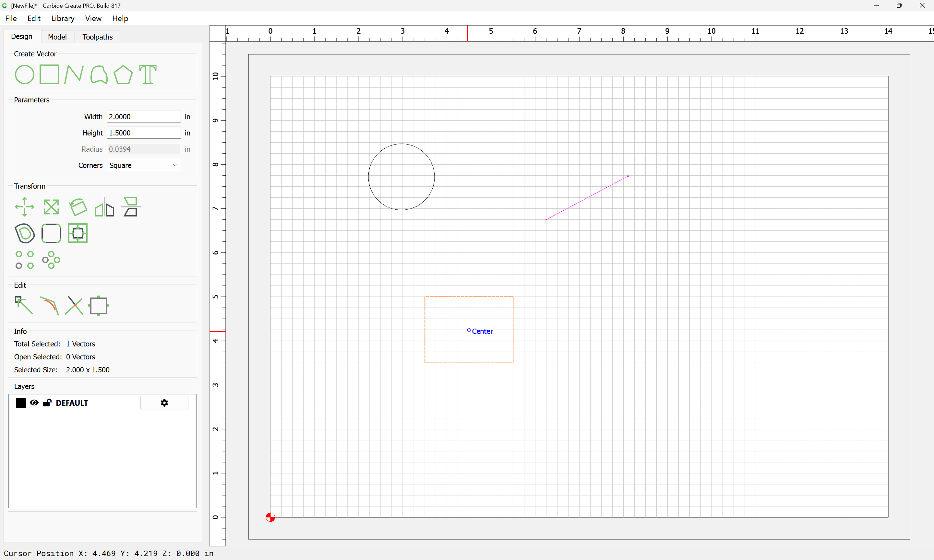Click the Trim Vectors scissors icon
Image resolution: width=934 pixels, height=560 pixels.
click(x=74, y=305)
